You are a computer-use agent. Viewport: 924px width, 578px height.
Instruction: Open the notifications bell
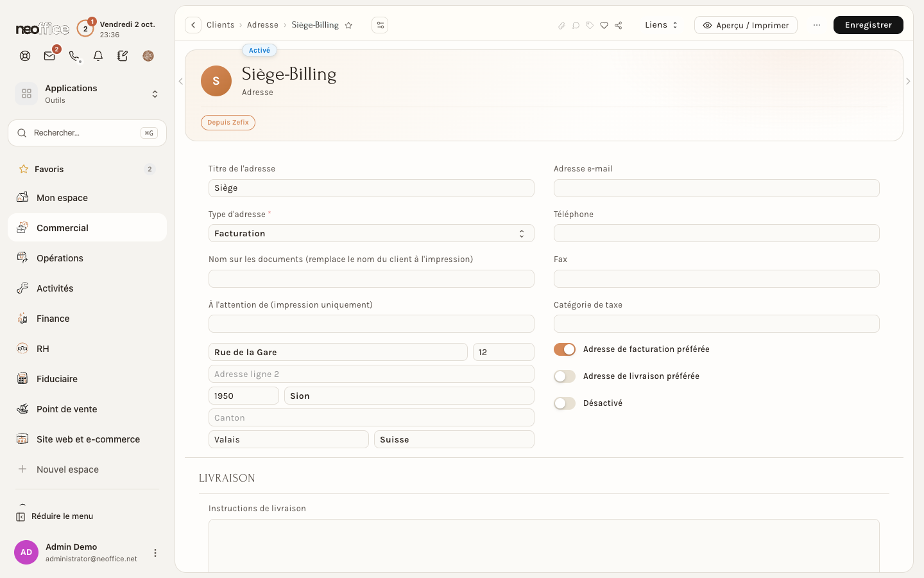(x=98, y=56)
